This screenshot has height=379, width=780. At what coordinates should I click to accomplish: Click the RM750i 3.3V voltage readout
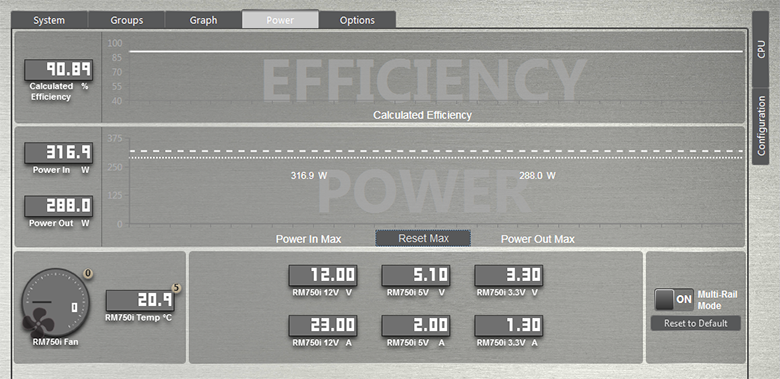[508, 275]
